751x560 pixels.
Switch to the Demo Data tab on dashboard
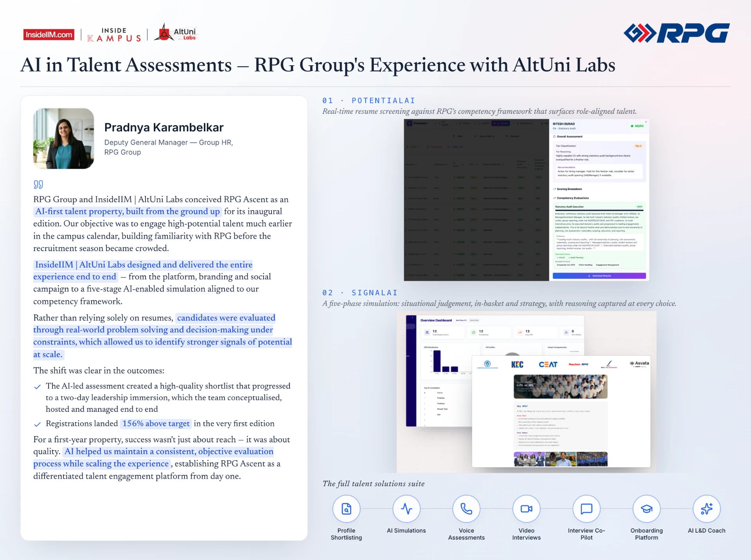[x=474, y=320]
